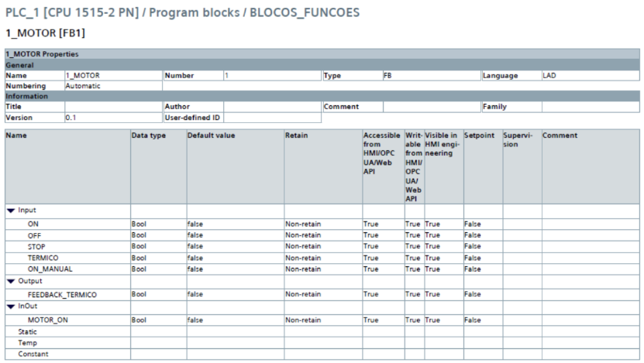
Task: Select the ON input variable row
Action: (33, 224)
